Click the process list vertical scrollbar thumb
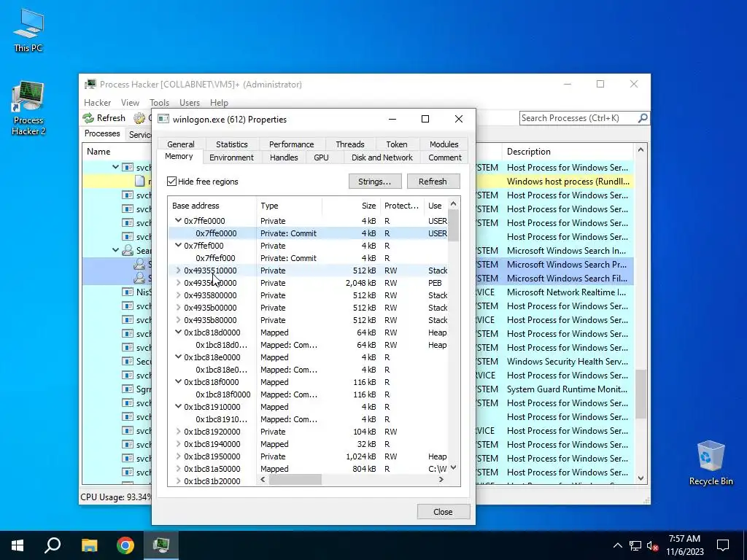747x560 pixels. click(x=640, y=394)
